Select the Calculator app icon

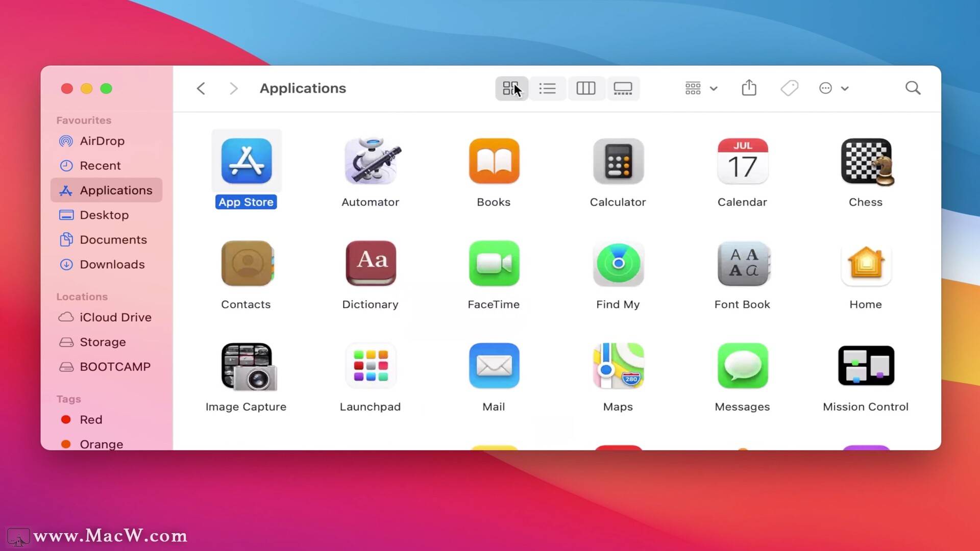tap(618, 161)
